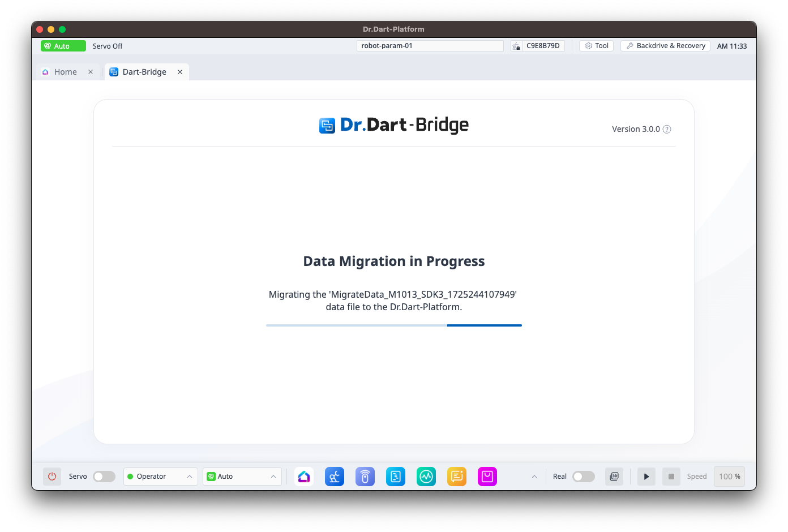Open Backdrive & Recovery

click(x=665, y=46)
